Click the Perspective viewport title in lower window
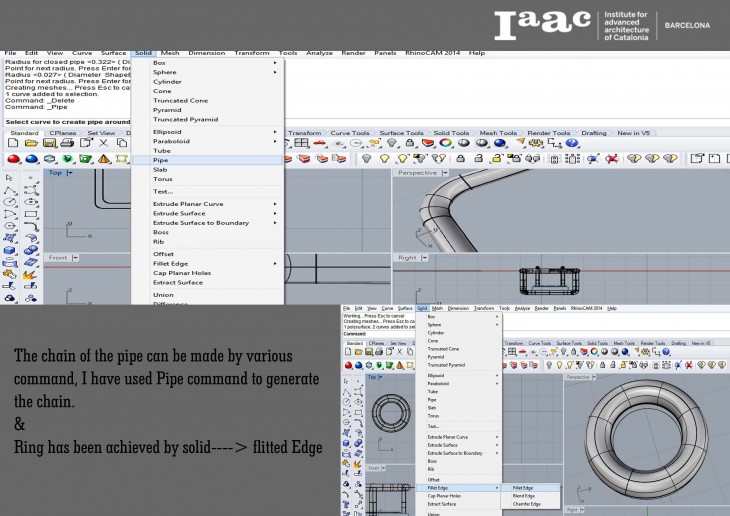The height and width of the screenshot is (516, 730). (x=577, y=377)
